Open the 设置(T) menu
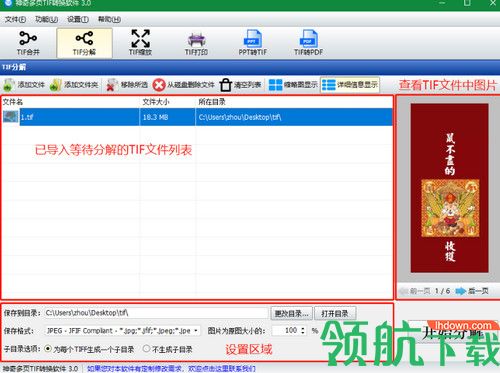The height and width of the screenshot is (373, 500). point(78,19)
